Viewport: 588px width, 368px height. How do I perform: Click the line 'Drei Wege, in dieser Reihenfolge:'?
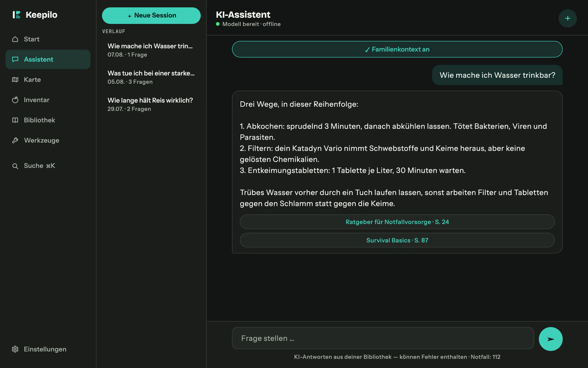(x=299, y=104)
